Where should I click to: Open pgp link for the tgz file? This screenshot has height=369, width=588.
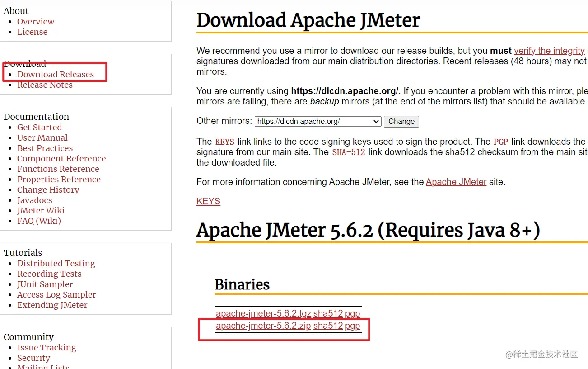click(352, 314)
